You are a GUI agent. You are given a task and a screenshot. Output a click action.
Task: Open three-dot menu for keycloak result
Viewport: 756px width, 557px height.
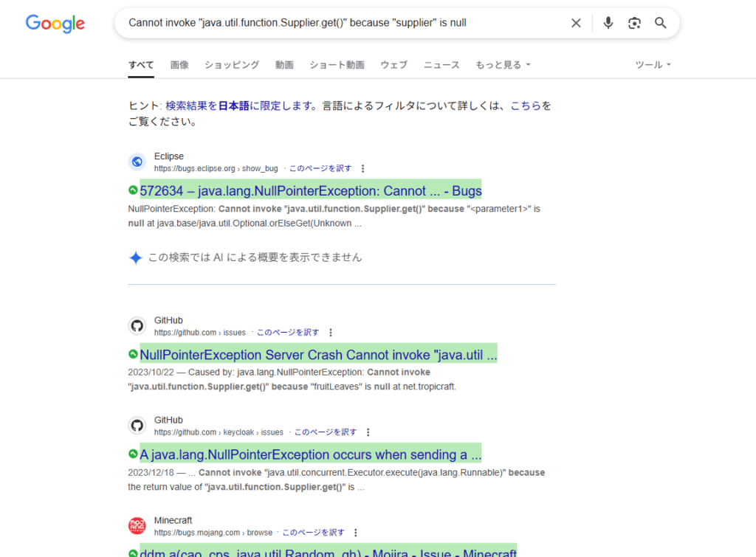coord(368,432)
